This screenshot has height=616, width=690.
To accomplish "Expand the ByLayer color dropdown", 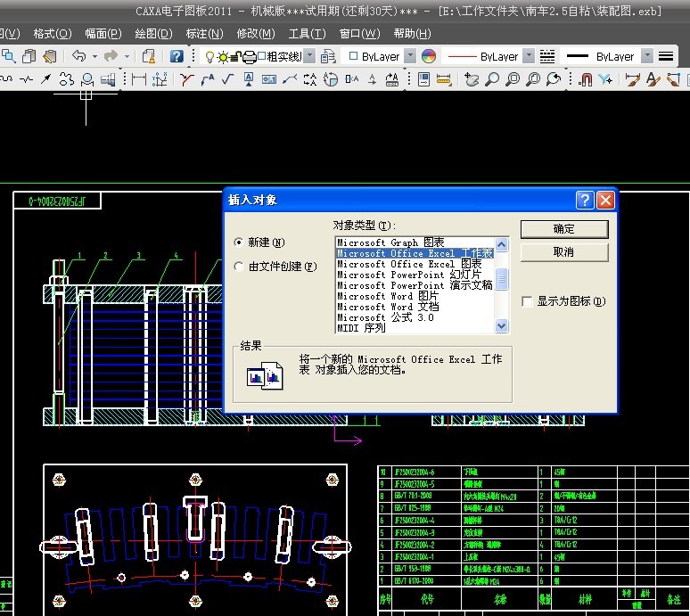I will tap(410, 56).
